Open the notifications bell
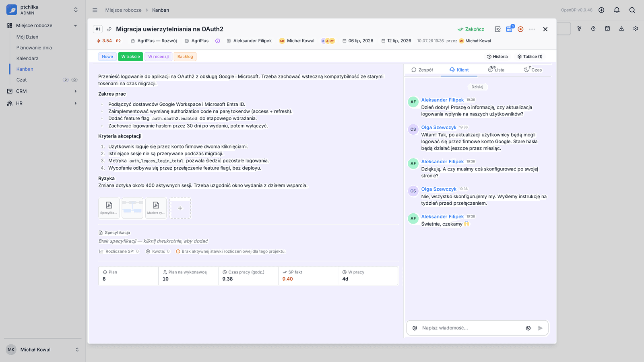Image resolution: width=644 pixels, height=362 pixels. pos(617,10)
